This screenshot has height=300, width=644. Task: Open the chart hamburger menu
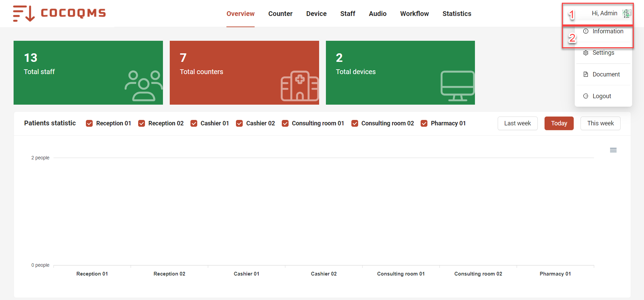click(613, 150)
